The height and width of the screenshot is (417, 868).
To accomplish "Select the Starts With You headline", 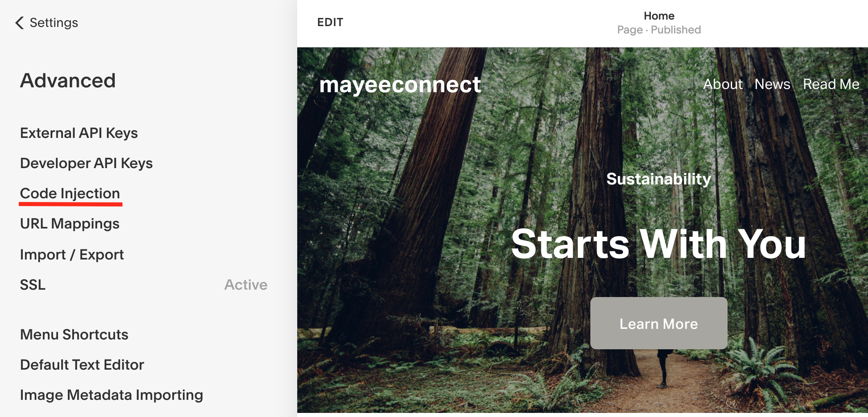I will click(x=659, y=244).
